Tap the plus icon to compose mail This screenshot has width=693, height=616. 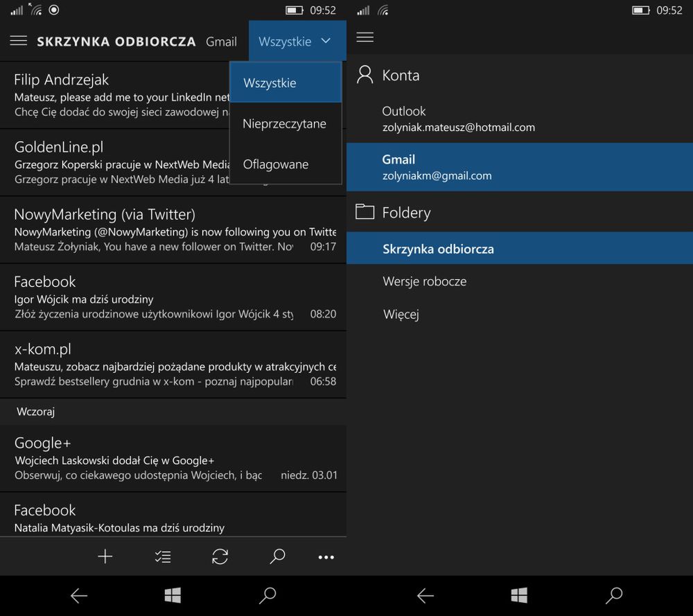[x=105, y=556]
